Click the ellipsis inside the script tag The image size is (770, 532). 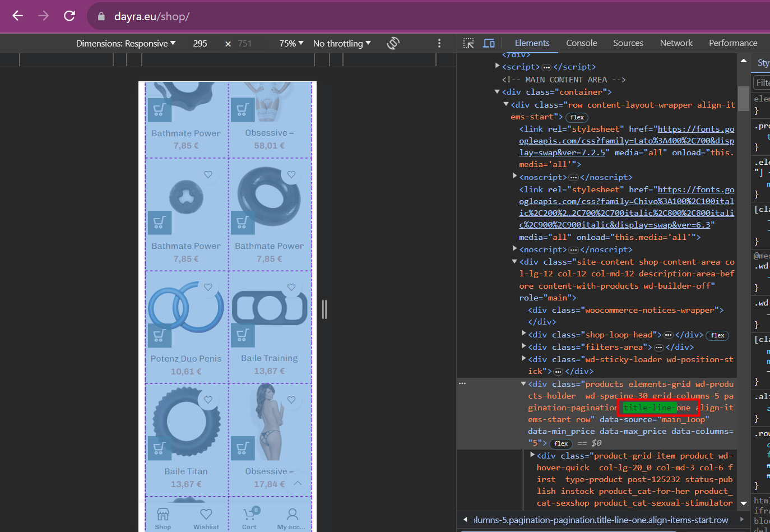(547, 67)
